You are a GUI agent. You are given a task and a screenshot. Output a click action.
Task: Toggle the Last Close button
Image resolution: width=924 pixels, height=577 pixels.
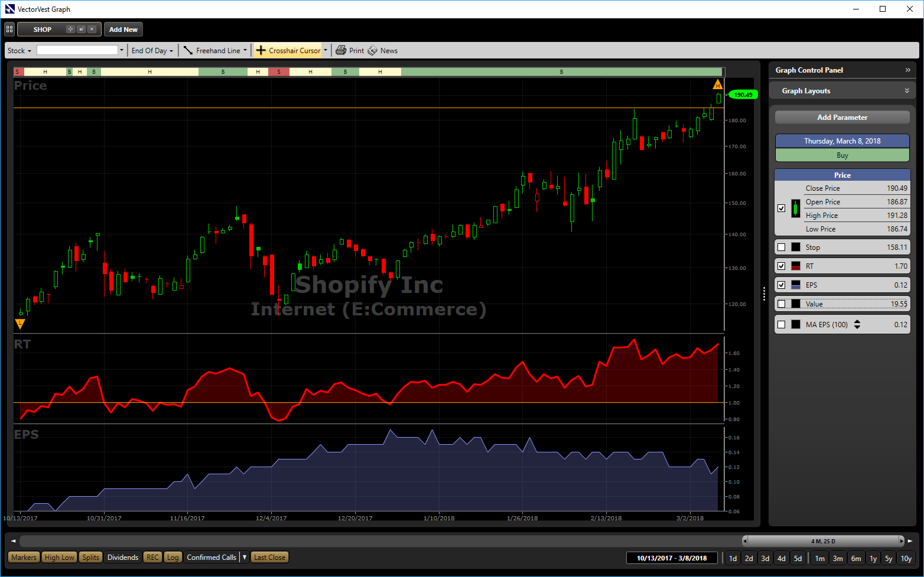pyautogui.click(x=269, y=558)
